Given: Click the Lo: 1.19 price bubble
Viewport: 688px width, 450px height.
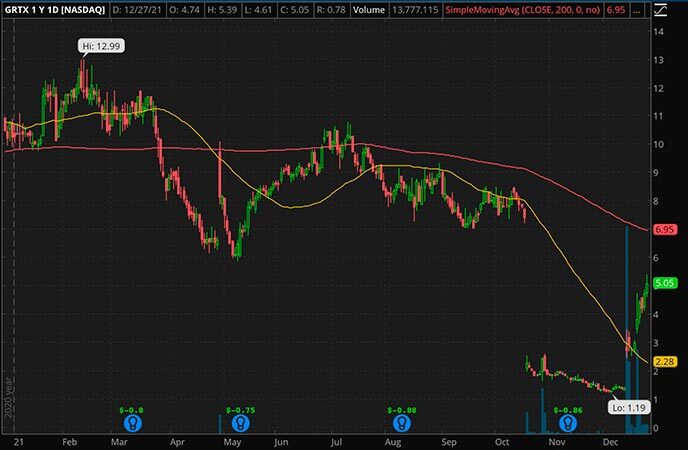Looking at the screenshot, I should 629,407.
